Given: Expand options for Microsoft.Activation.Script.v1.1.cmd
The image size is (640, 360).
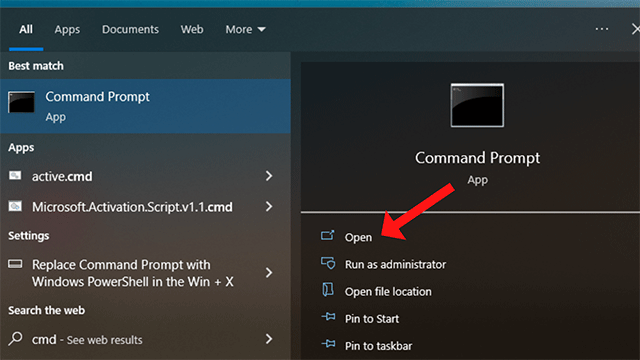Looking at the screenshot, I should click(269, 207).
